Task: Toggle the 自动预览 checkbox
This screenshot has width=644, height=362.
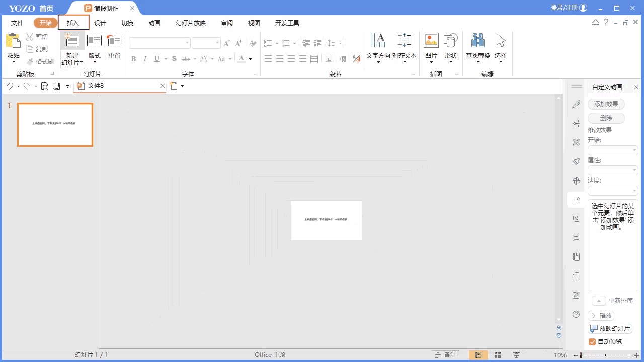Action: pos(592,342)
